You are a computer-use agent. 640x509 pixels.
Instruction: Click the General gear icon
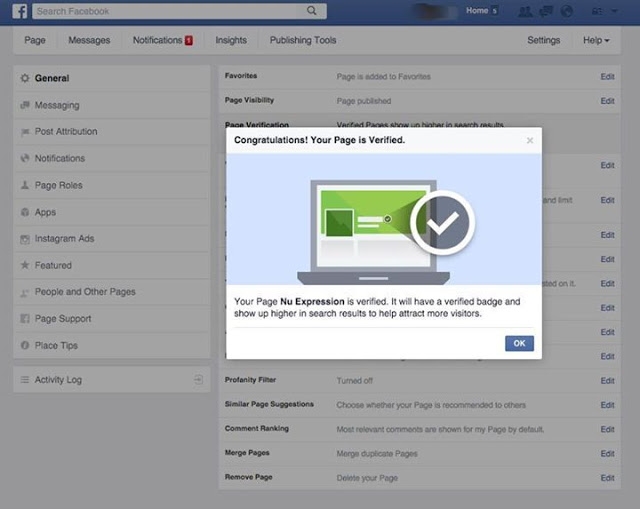click(25, 78)
